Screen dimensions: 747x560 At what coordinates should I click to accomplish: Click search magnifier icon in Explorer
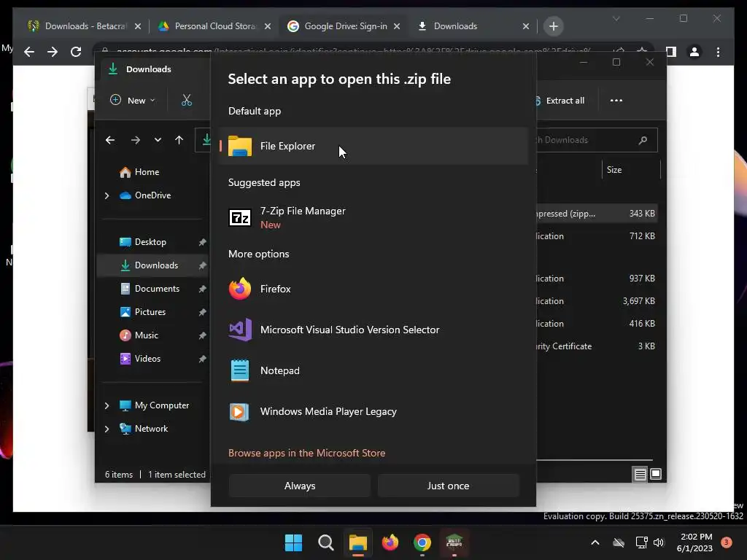click(x=643, y=140)
